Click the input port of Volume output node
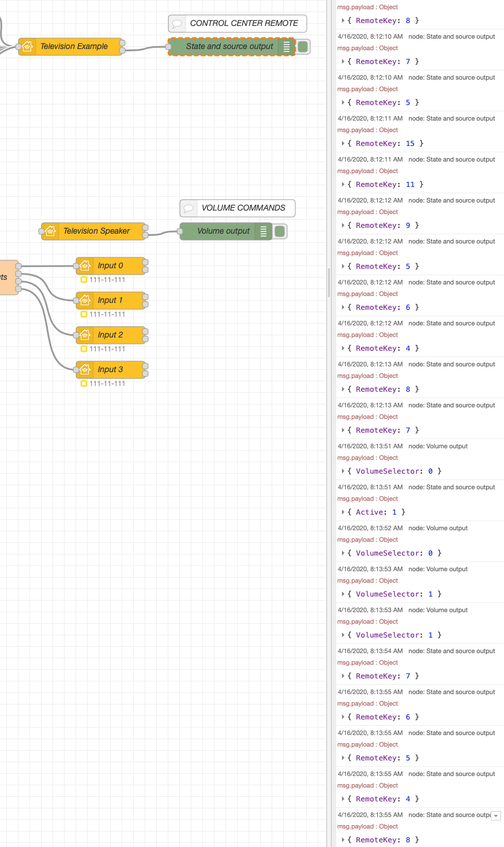This screenshot has height=847, width=504. tap(180, 231)
